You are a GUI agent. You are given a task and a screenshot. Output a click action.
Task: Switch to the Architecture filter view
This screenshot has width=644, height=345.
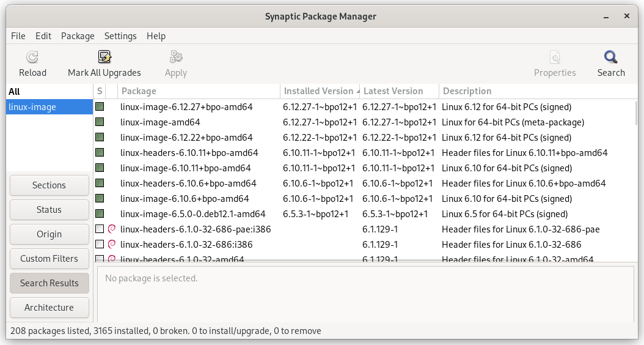pos(49,308)
